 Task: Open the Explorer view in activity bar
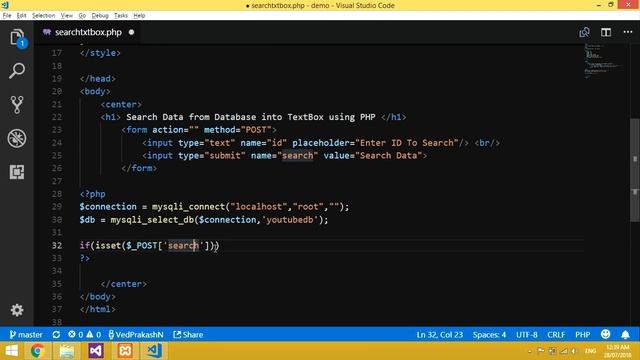pyautogui.click(x=17, y=38)
